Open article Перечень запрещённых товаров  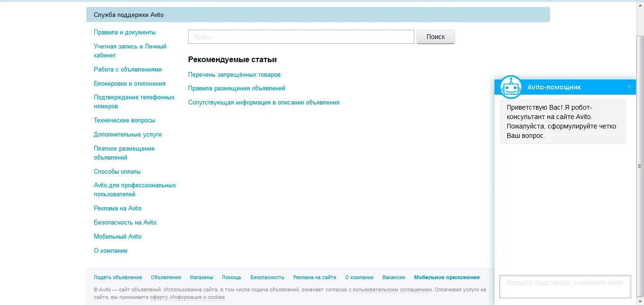pos(234,75)
